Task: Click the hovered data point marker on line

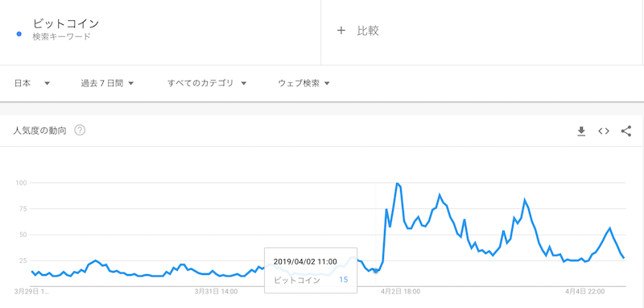Action: pos(375,270)
